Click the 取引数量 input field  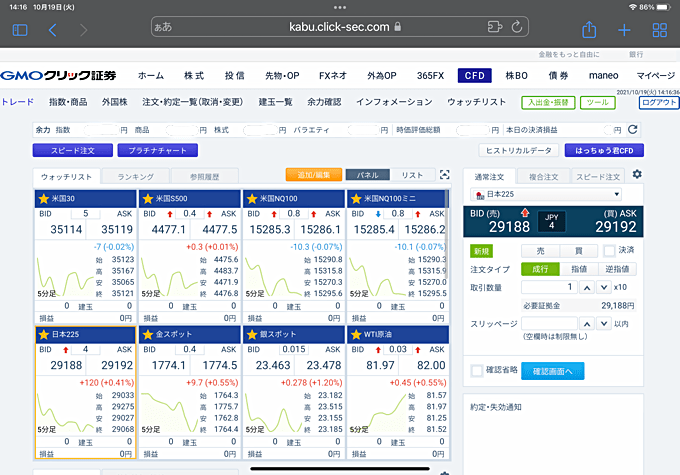(x=549, y=287)
